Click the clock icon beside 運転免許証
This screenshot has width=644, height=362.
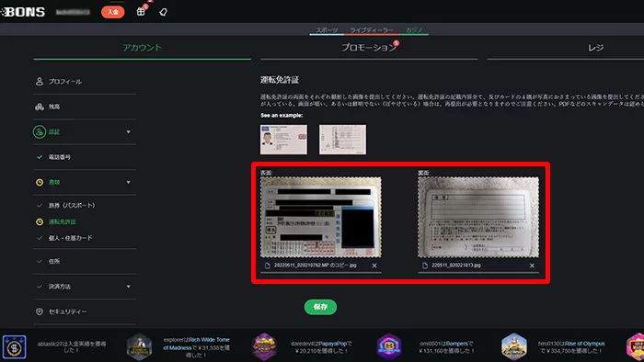pyautogui.click(x=40, y=221)
